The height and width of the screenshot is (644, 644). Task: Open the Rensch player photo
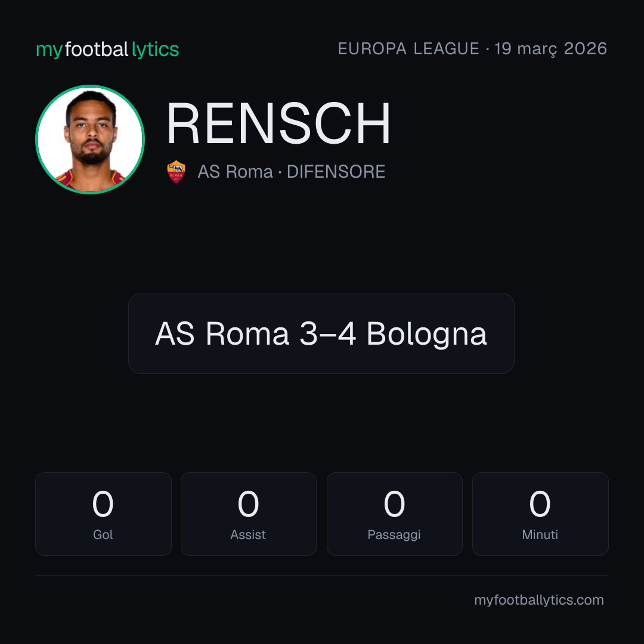pos(90,139)
